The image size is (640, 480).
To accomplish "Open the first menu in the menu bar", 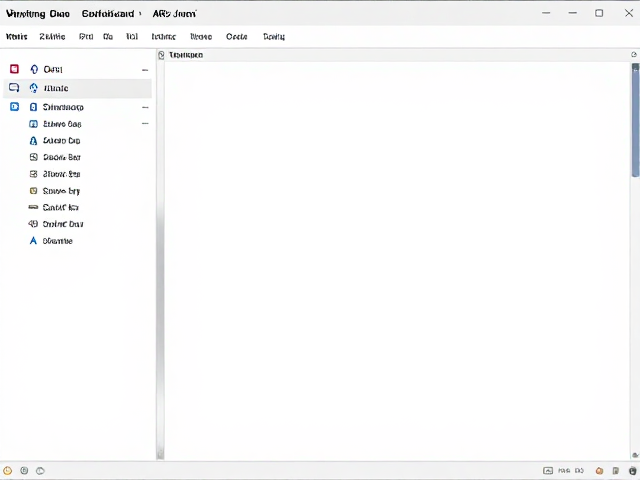I will click(17, 37).
